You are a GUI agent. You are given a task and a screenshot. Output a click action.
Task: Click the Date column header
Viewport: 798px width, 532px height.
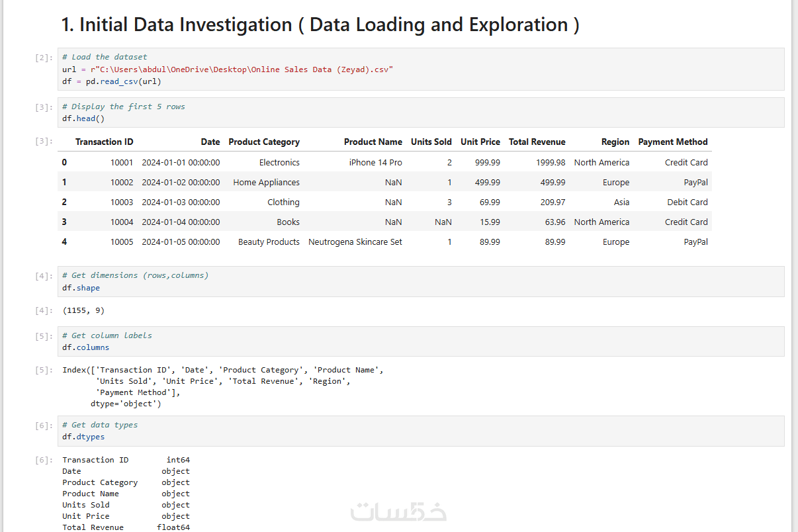point(210,142)
